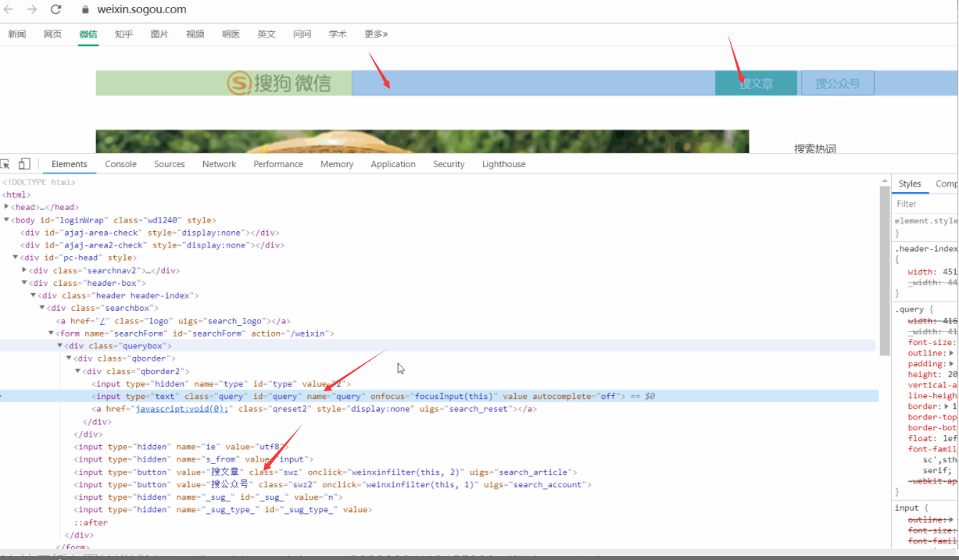
Task: Select the a class="logo" DOM line
Action: pyautogui.click(x=174, y=321)
